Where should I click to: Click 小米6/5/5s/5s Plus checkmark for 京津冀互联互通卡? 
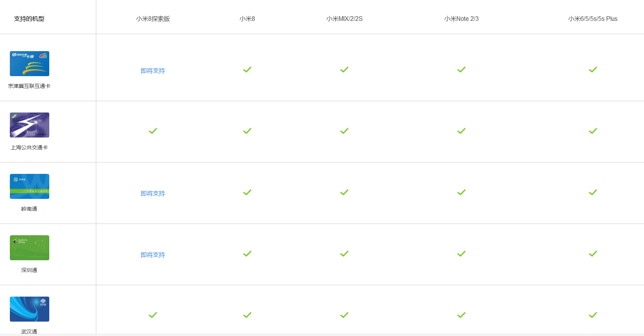[593, 70]
